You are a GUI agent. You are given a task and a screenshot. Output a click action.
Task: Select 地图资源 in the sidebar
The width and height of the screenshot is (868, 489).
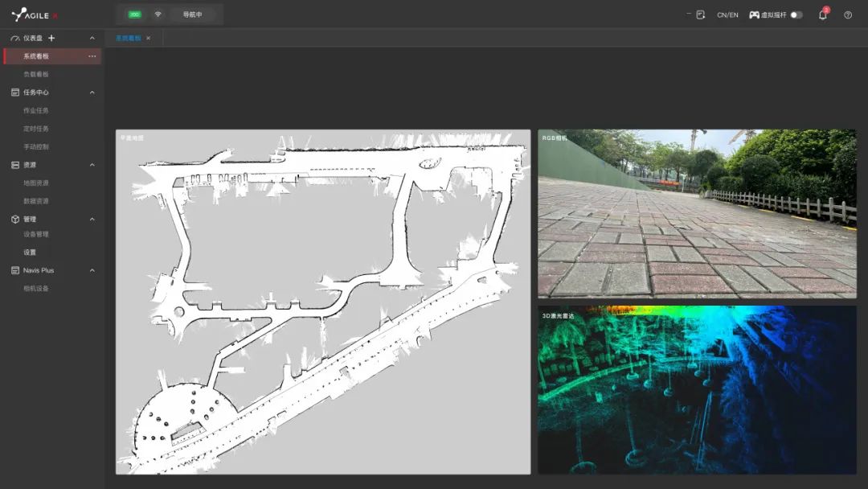(36, 183)
